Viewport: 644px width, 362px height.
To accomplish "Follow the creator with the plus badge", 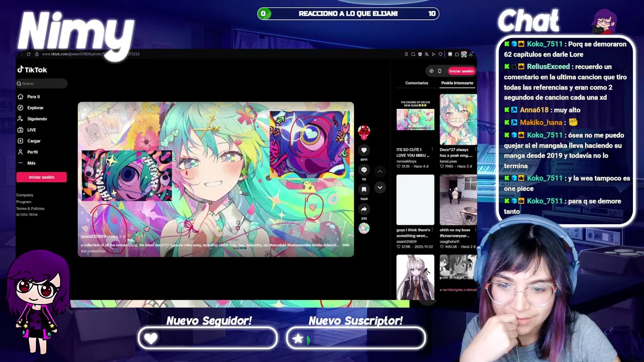I will click(364, 137).
